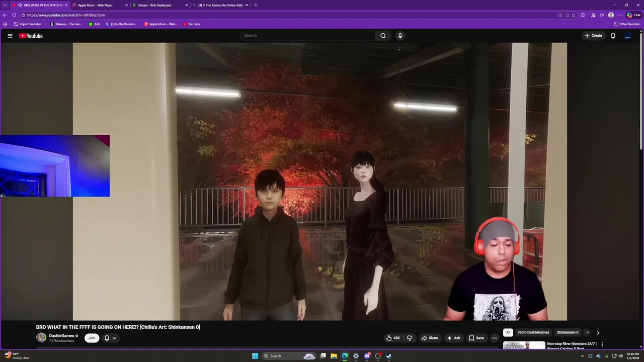Open River Monsters video thumbnail

click(524, 345)
